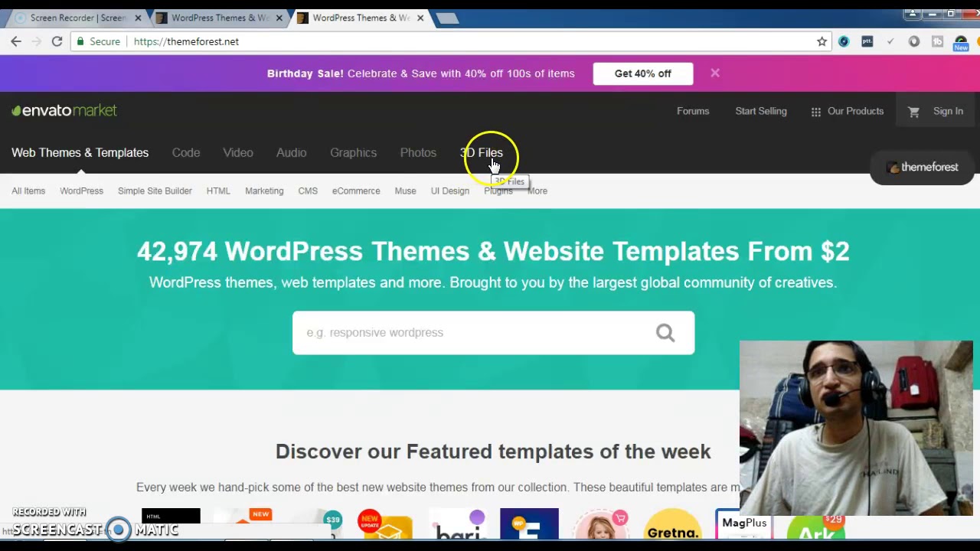Click the Envato Market logo
The height and width of the screenshot is (551, 980).
[x=64, y=111]
